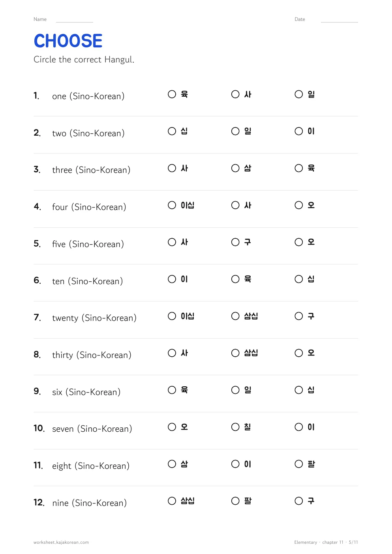Select 사 circle in question 4 row
This screenshot has height=554, width=392.
pyautogui.click(x=235, y=205)
